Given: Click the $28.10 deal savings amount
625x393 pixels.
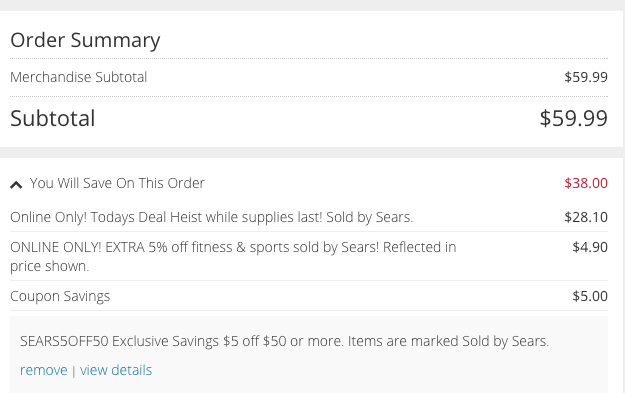Looking at the screenshot, I should tap(586, 217).
